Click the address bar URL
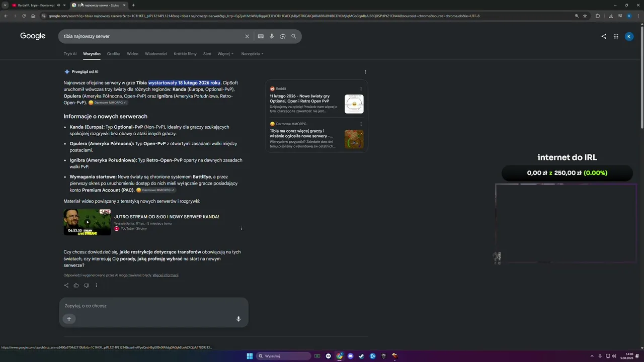 pos(264,16)
